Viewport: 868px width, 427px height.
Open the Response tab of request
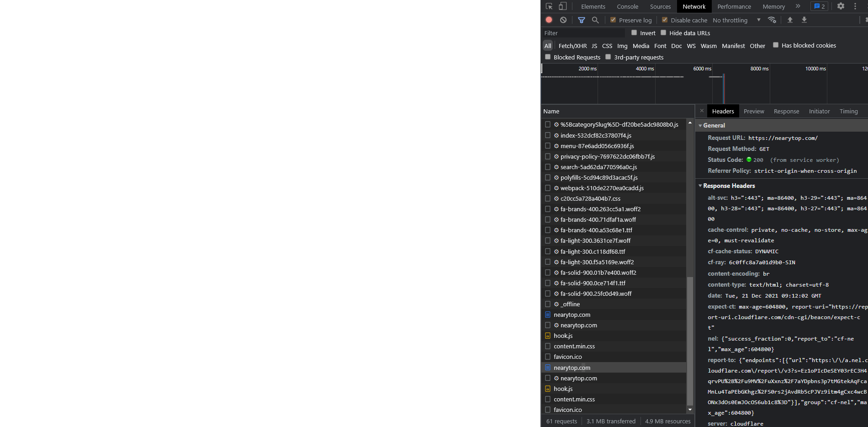[786, 111]
